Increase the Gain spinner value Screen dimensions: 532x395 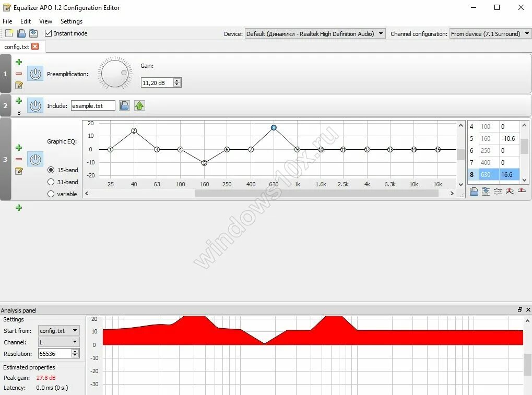click(x=177, y=80)
